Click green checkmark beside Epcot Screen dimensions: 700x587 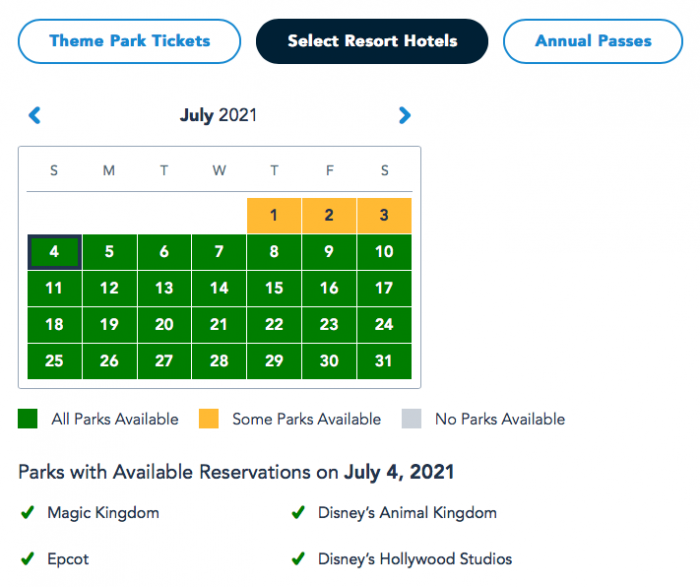pyautogui.click(x=27, y=559)
